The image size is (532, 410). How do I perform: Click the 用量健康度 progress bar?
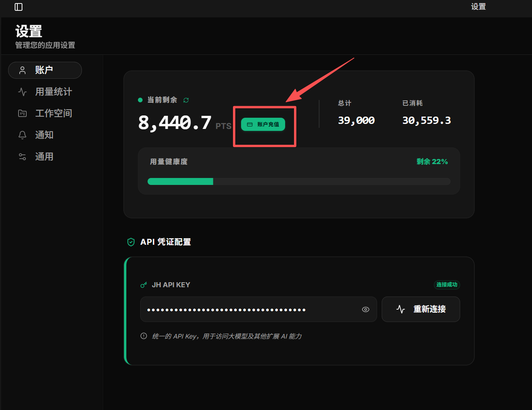click(299, 181)
